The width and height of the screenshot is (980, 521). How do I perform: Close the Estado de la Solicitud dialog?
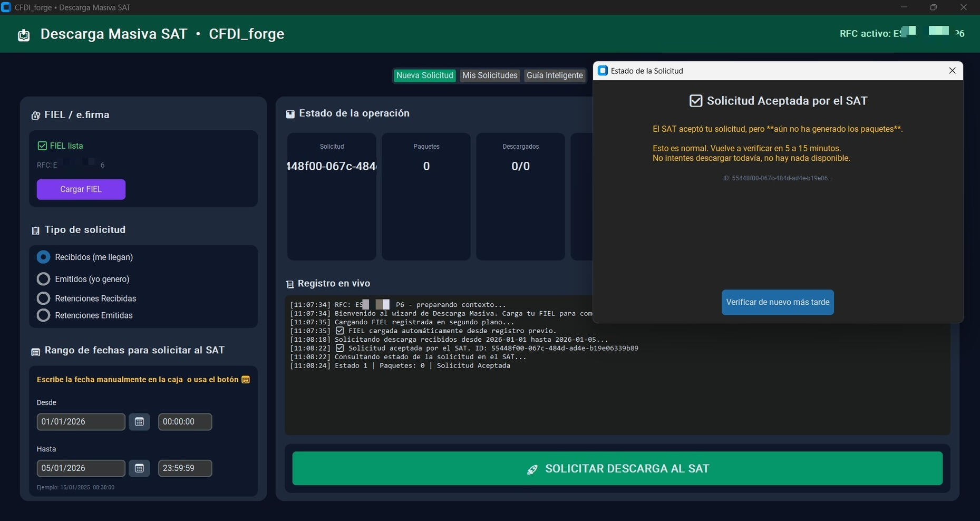tap(952, 71)
